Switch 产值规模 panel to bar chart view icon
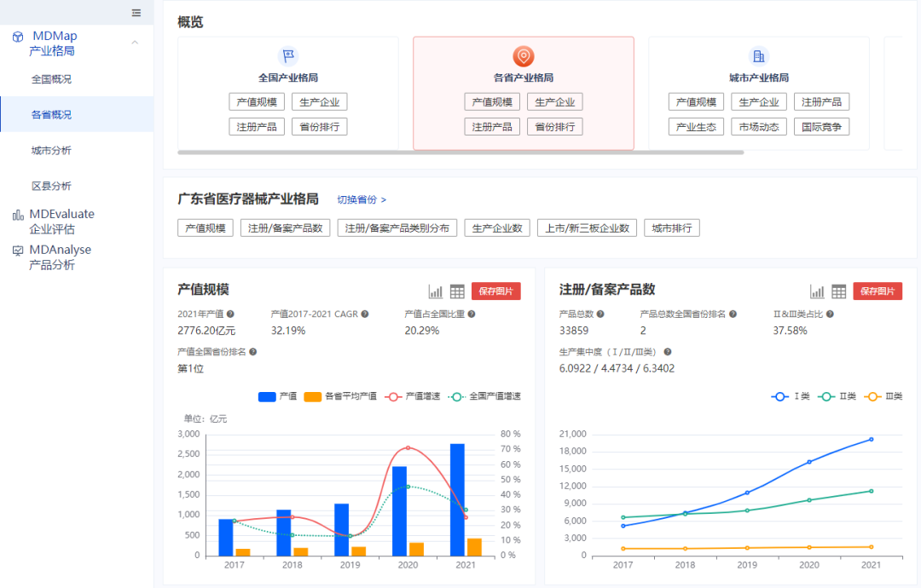The height and width of the screenshot is (588, 921). 435,291
